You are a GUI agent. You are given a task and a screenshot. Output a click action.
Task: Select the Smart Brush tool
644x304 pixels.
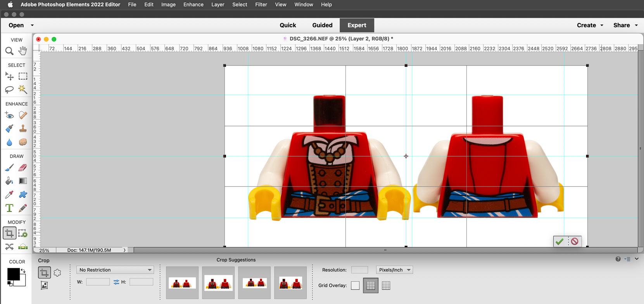tap(9, 128)
